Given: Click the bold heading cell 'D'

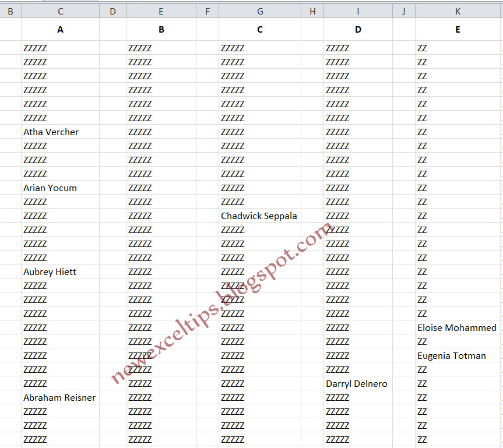Looking at the screenshot, I should (358, 30).
